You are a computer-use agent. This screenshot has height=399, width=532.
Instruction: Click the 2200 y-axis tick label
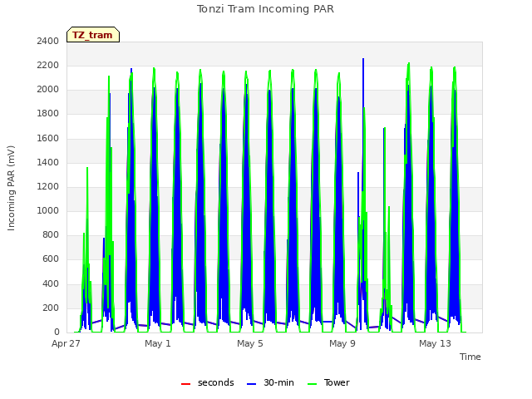tap(48, 65)
